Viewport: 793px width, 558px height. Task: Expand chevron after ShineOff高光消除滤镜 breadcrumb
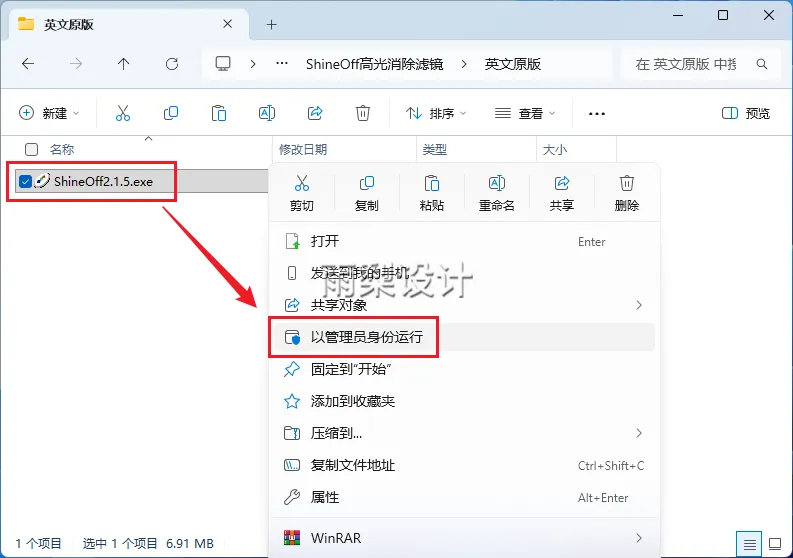tap(464, 64)
